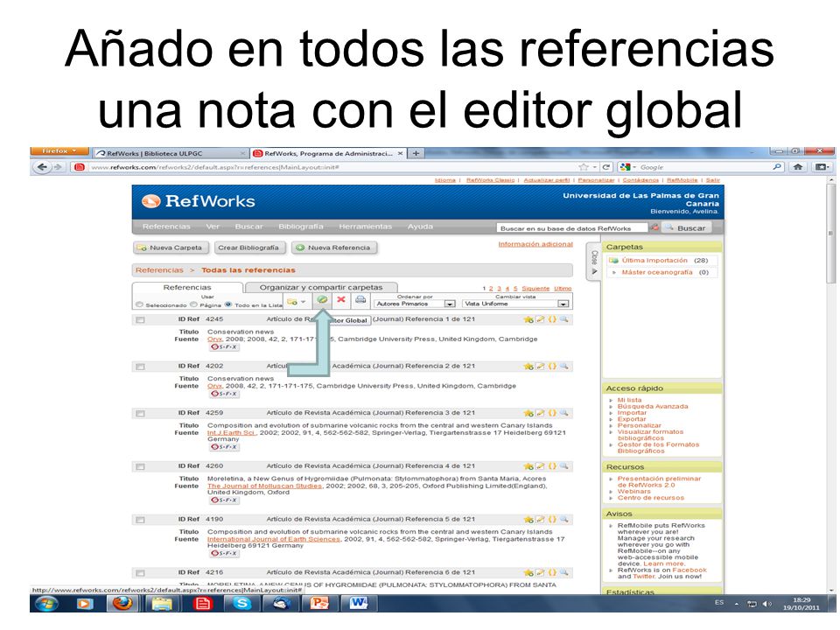This screenshot has height=630, width=840.
Task: Click the cite braces icon for reference 4245
Action: coord(552,320)
